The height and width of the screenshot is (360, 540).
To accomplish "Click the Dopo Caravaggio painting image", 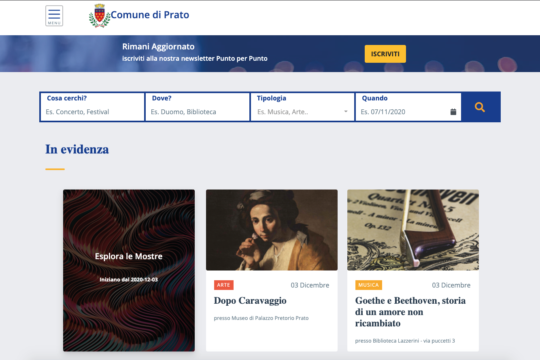I will tap(272, 230).
